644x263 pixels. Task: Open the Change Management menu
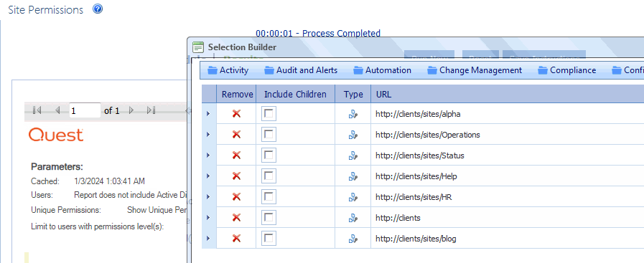(475, 70)
